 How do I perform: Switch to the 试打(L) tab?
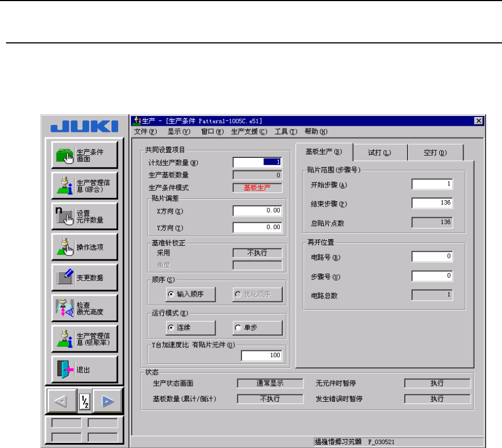[x=380, y=153]
